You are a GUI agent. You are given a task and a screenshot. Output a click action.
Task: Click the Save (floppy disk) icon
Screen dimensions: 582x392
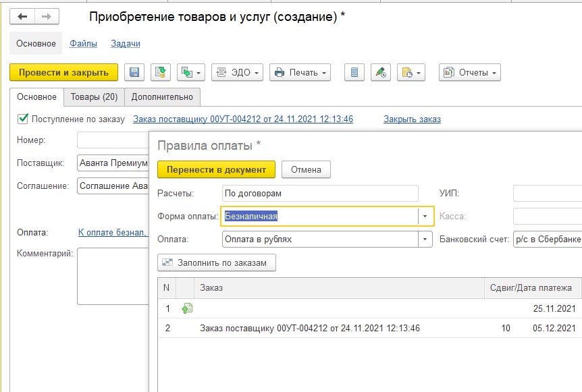134,72
